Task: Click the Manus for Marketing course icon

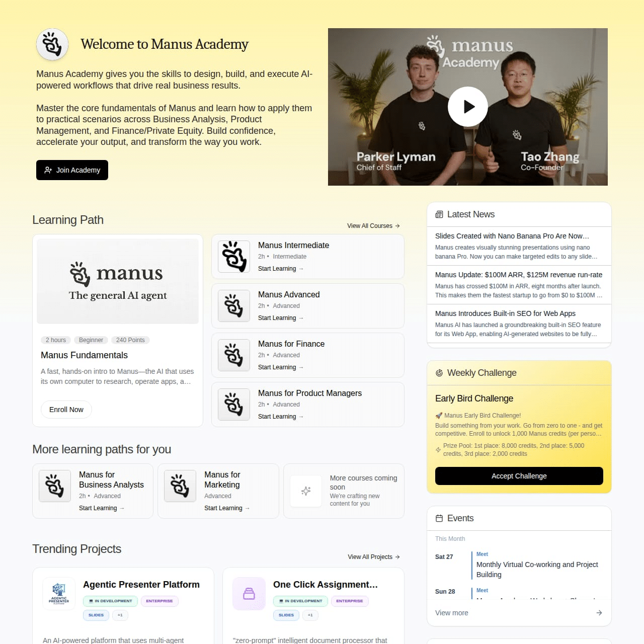Action: 180,486
